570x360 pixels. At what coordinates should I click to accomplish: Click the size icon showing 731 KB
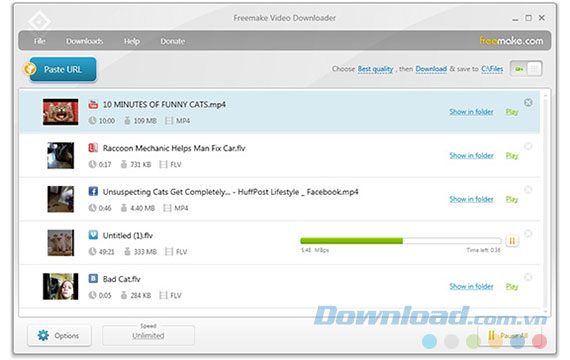pyautogui.click(x=124, y=164)
